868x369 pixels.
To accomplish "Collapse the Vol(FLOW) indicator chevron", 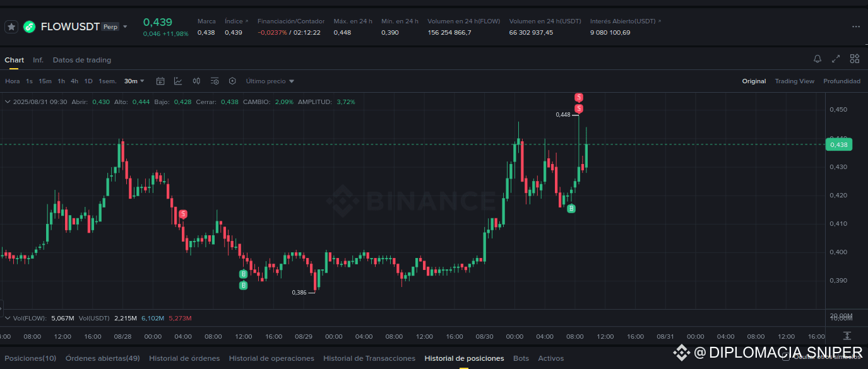I will [x=8, y=318].
